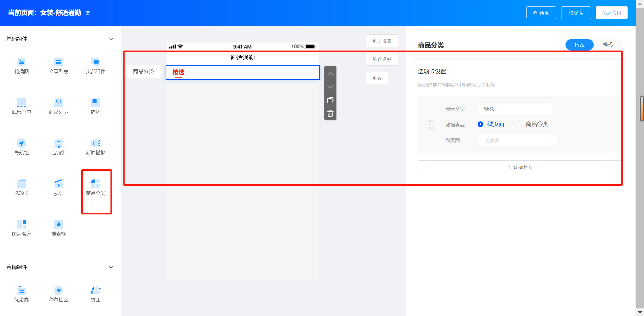Collapse the 基础组件 section
The height and width of the screenshot is (316, 644).
click(111, 39)
